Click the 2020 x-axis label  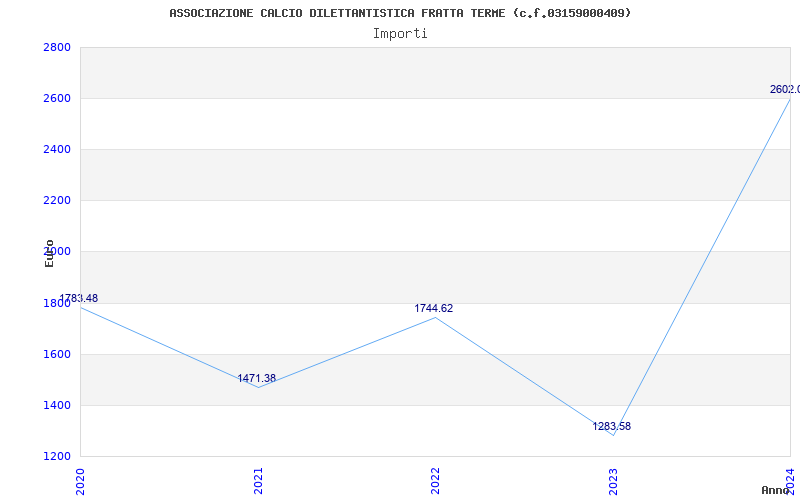coord(80,481)
